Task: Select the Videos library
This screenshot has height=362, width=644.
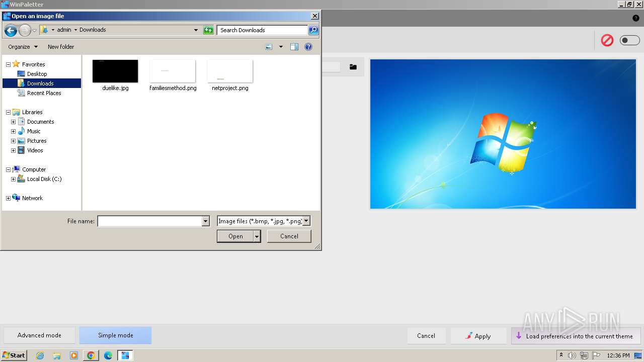Action: coord(35,150)
